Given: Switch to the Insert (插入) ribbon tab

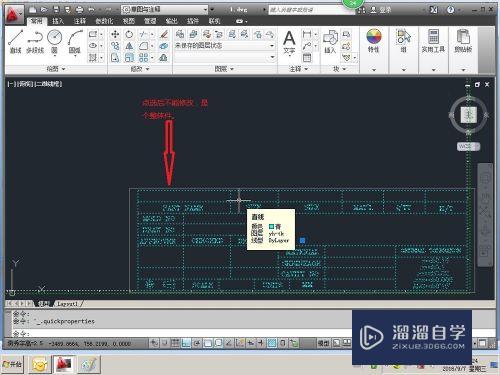Looking at the screenshot, I should pos(58,21).
